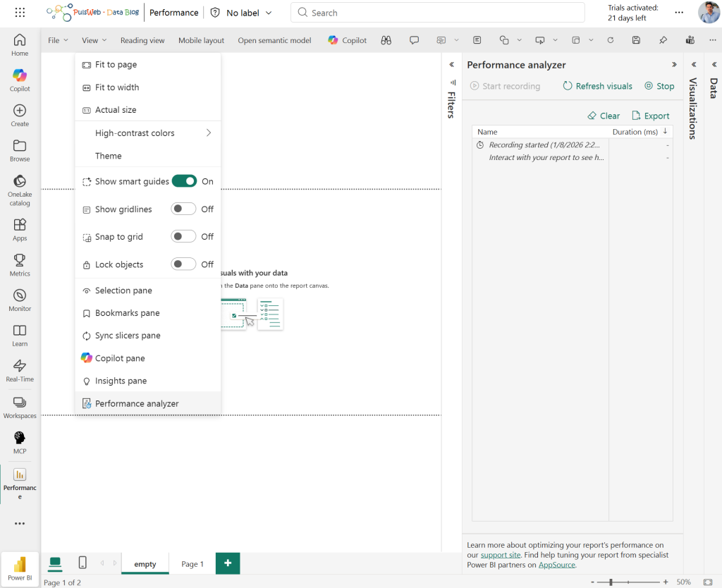Expand High-contrast colors submenu
Image resolution: width=722 pixels, height=588 pixels.
(209, 133)
